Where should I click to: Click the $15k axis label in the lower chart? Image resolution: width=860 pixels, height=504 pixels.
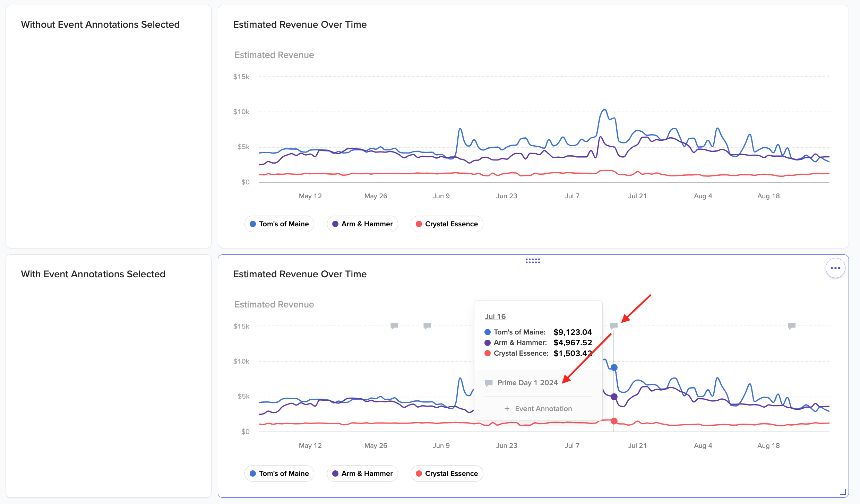241,326
